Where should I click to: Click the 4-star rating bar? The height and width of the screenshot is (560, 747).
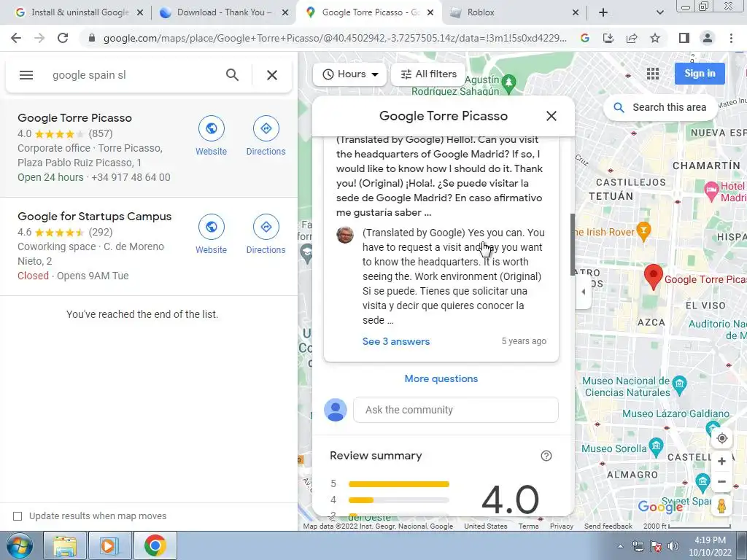coord(399,500)
